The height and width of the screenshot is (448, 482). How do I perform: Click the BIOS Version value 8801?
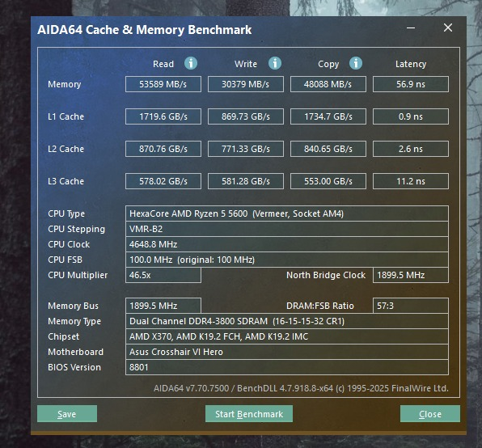(x=287, y=367)
